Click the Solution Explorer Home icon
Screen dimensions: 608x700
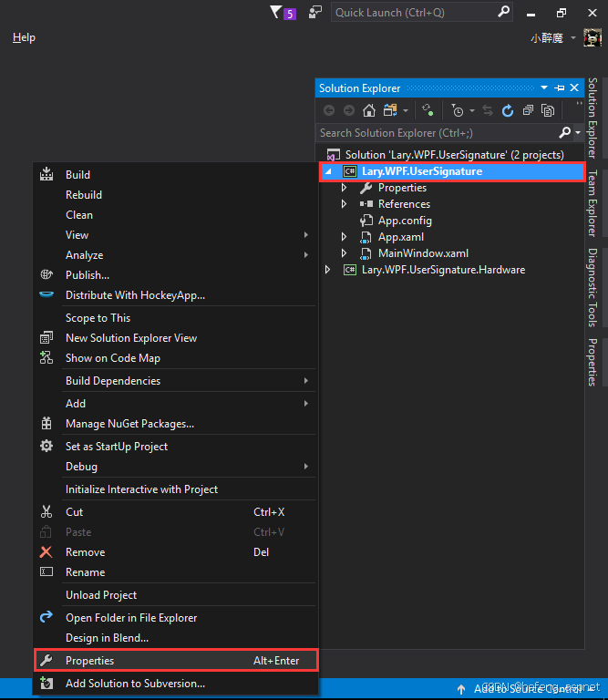(x=369, y=110)
